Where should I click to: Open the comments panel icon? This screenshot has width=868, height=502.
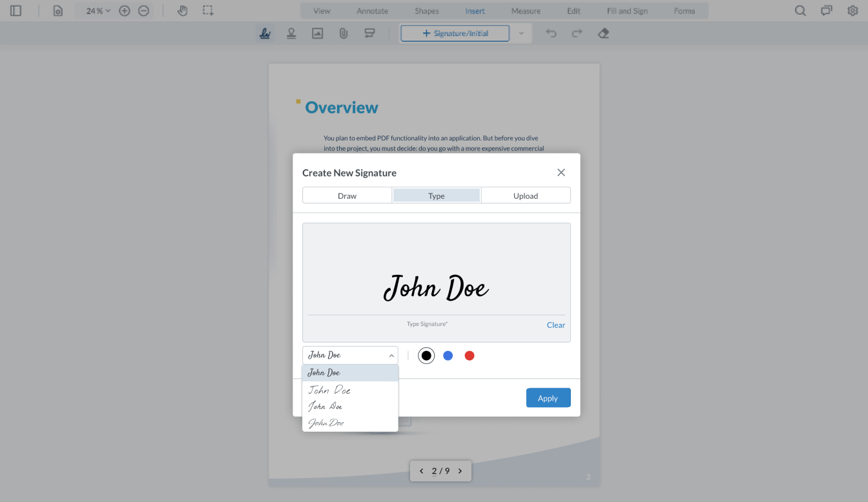click(826, 10)
